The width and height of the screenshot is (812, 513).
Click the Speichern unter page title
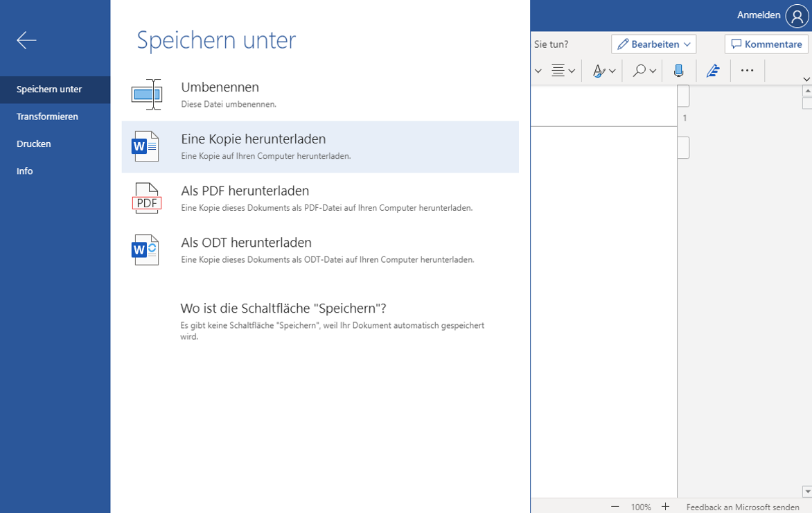pyautogui.click(x=216, y=40)
